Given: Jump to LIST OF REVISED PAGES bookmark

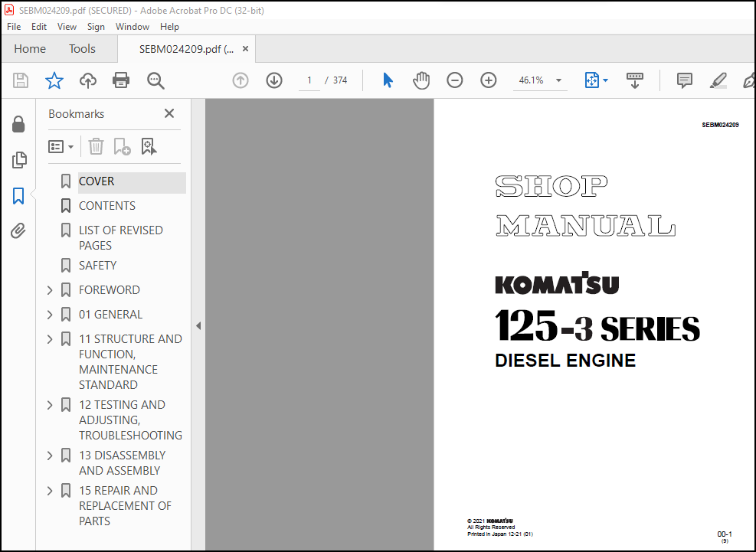Looking at the screenshot, I should pos(120,237).
